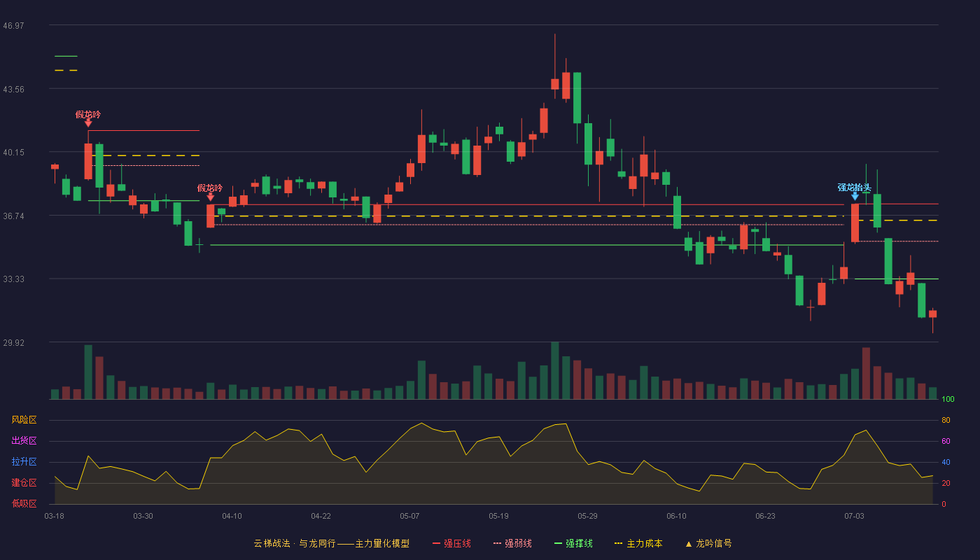Click the 36.74 price axis label
980x560 pixels.
(13, 216)
